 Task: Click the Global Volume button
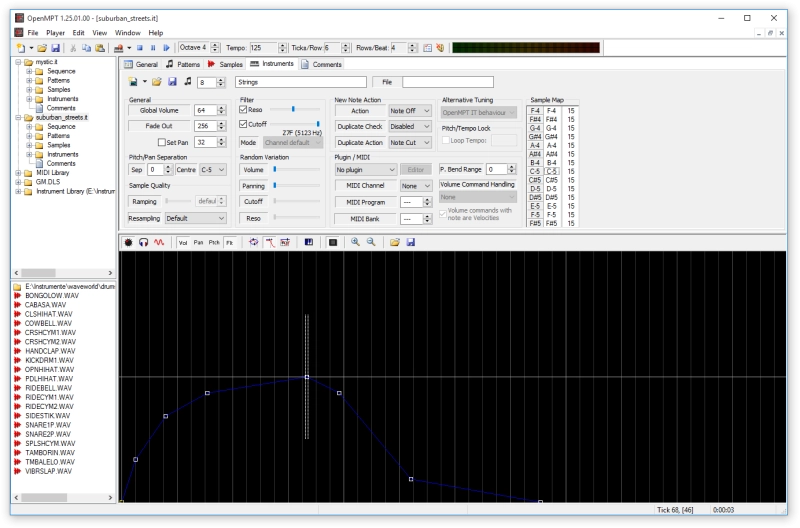point(159,110)
